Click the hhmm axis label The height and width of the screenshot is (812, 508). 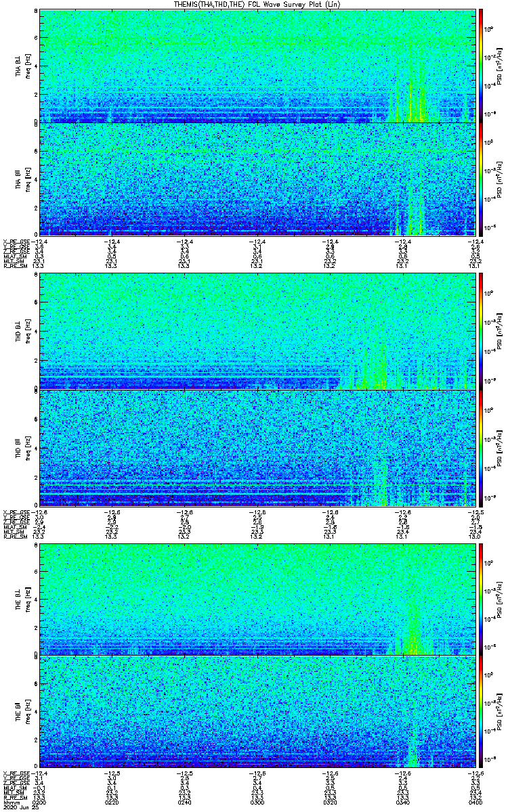point(10,802)
